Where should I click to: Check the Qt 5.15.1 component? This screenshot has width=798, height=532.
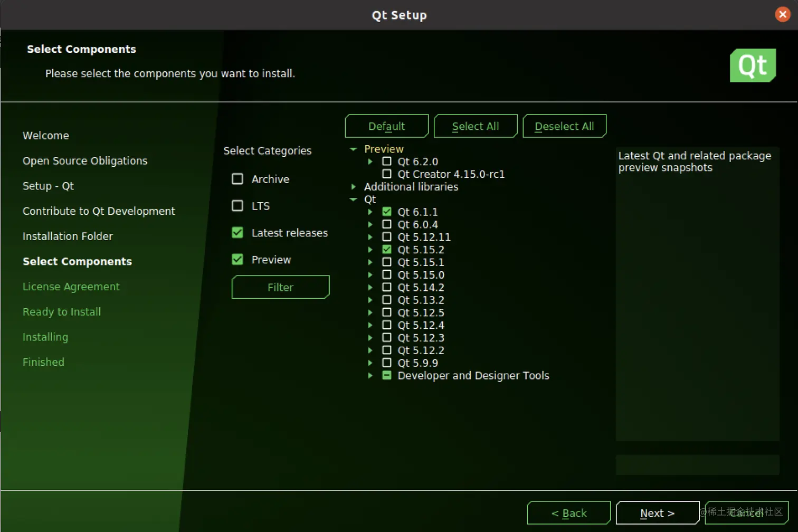point(387,262)
